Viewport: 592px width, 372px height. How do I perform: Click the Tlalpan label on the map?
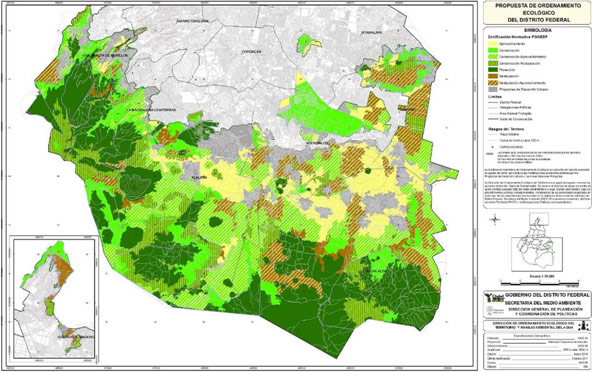[x=199, y=177]
